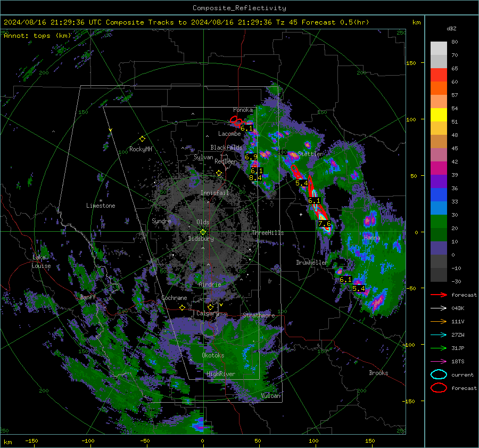Click the Stettler city label

[x=310, y=154]
